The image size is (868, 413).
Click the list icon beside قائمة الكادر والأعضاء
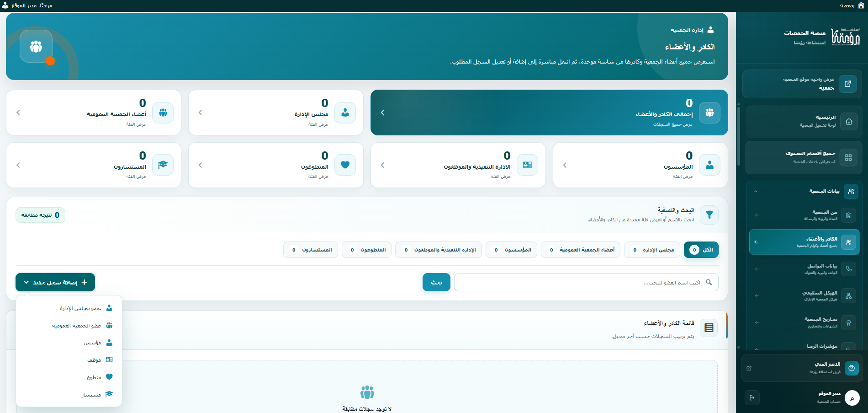pyautogui.click(x=709, y=328)
